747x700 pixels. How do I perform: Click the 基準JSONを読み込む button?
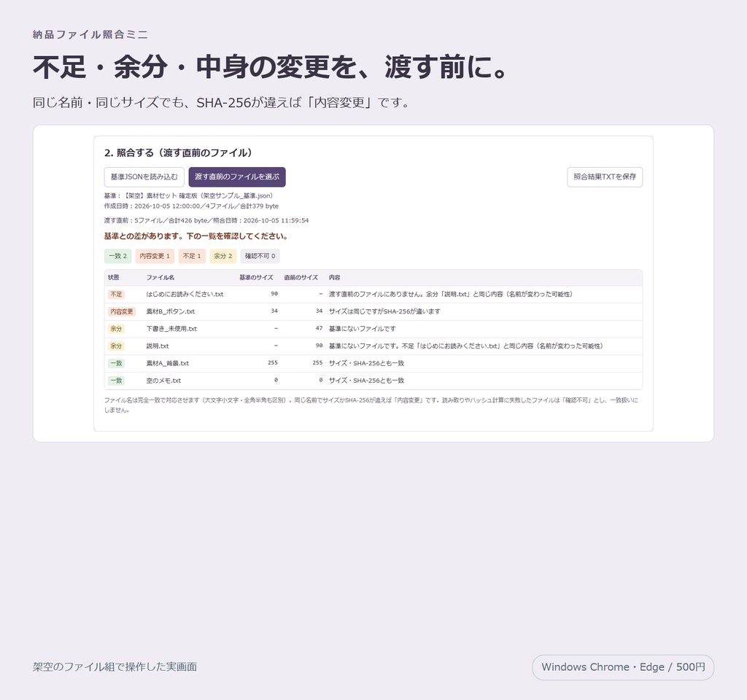click(x=144, y=177)
